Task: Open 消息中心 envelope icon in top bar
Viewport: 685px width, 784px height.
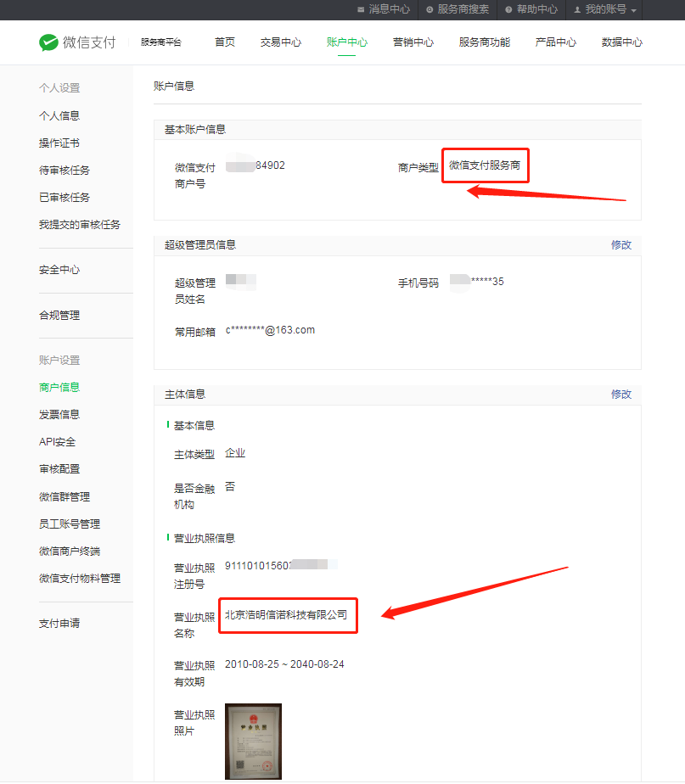Action: coord(362,9)
